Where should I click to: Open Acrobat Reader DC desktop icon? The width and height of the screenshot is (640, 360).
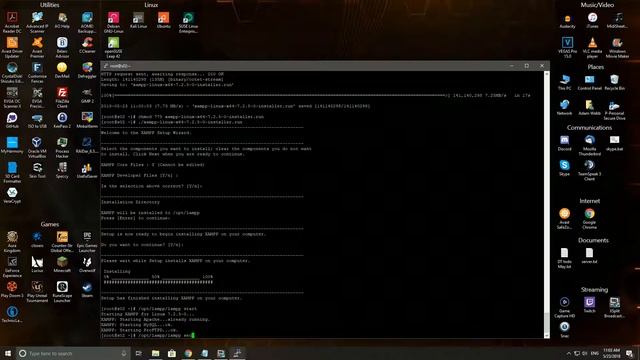tap(12, 22)
